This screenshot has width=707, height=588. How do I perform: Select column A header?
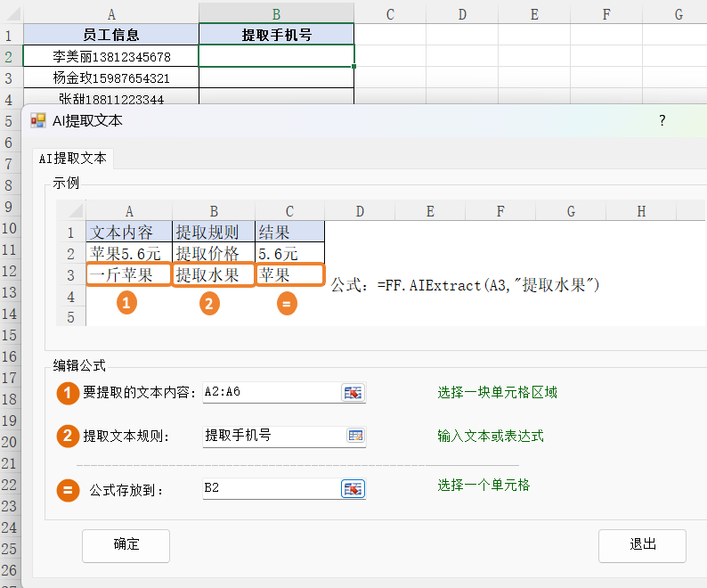(x=111, y=13)
